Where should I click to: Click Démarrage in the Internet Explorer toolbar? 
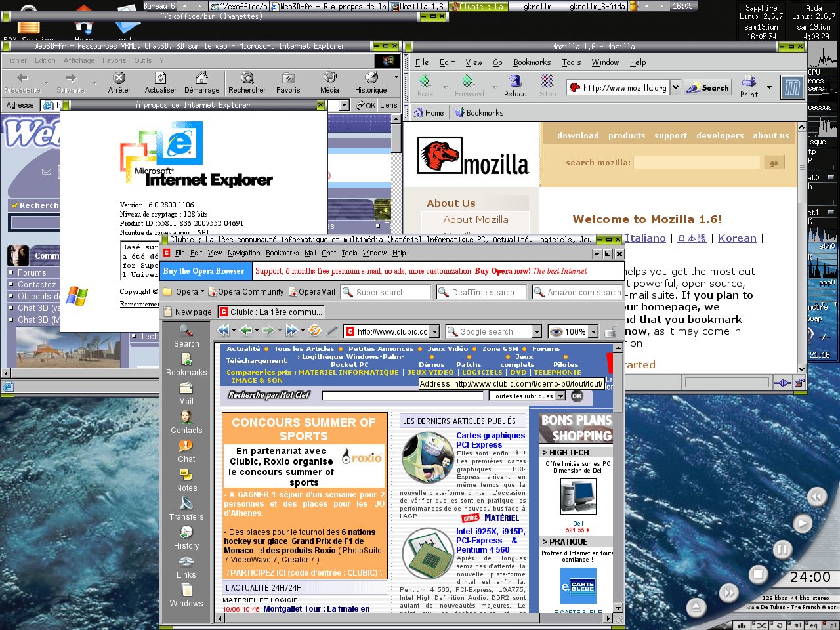coord(202,83)
